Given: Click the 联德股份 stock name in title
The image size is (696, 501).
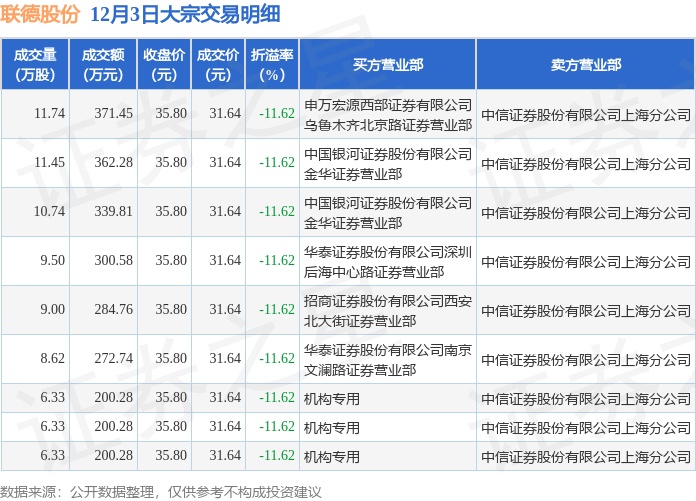Looking at the screenshot, I should (40, 15).
